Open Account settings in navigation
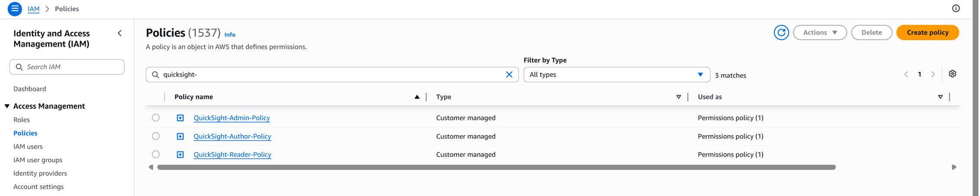980x196 pixels. pyautogui.click(x=38, y=187)
